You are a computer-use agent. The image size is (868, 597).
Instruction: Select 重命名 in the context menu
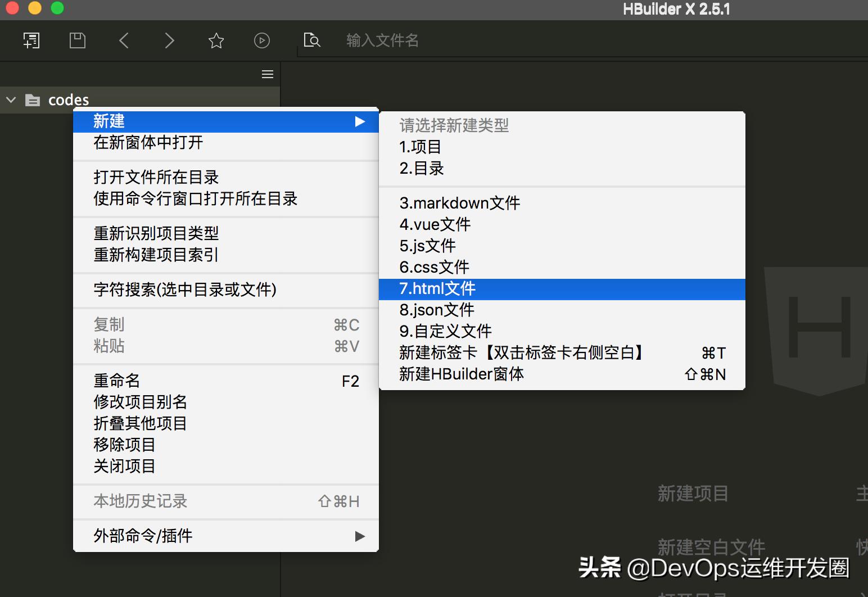tap(116, 381)
